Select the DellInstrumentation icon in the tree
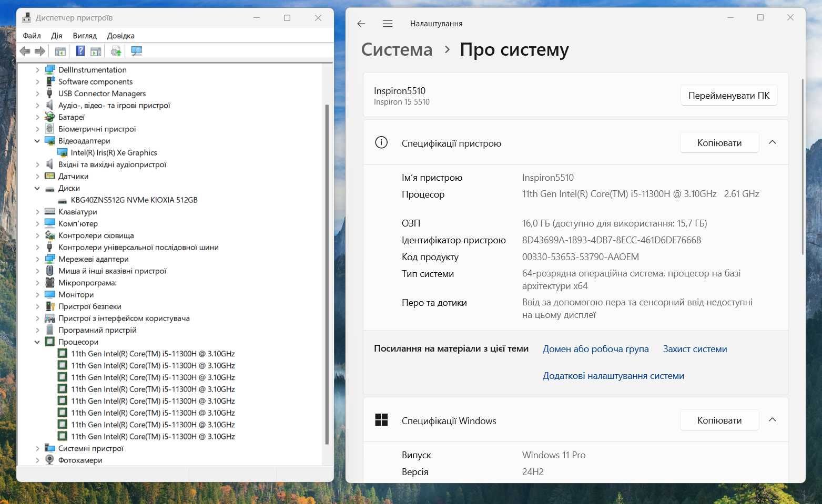822x504 pixels. [50, 69]
